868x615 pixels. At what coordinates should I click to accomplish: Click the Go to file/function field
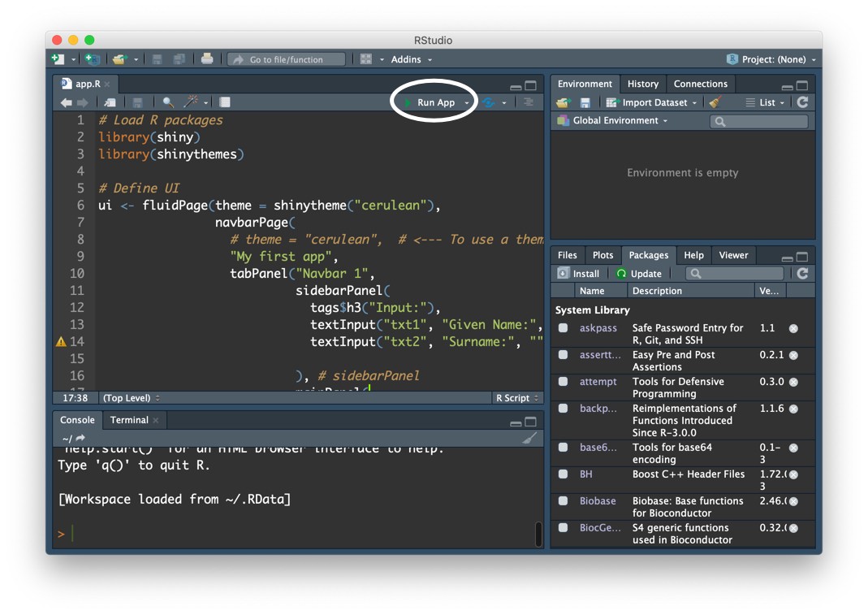pyautogui.click(x=286, y=59)
